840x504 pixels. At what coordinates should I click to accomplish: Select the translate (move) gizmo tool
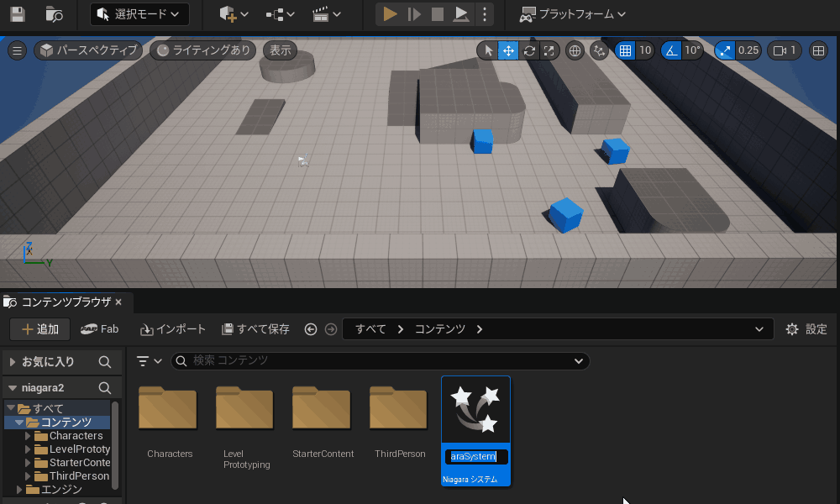point(508,50)
